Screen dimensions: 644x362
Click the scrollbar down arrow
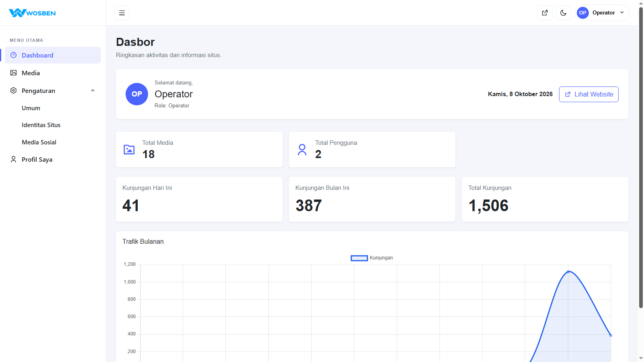point(641,358)
